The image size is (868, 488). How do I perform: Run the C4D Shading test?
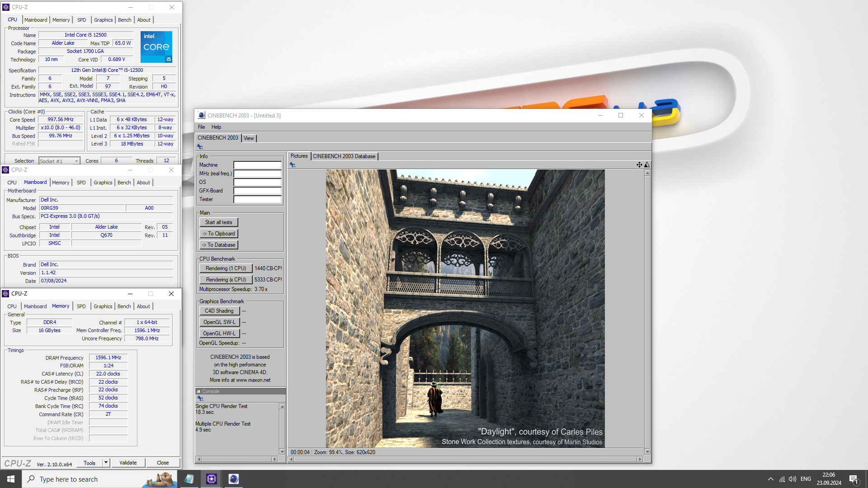219,311
